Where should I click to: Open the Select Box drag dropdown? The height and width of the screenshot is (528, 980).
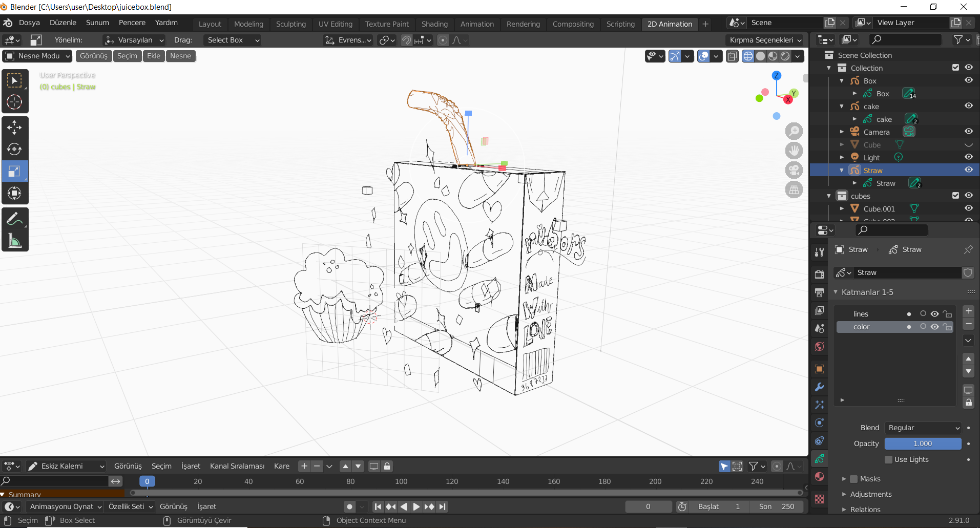(232, 40)
